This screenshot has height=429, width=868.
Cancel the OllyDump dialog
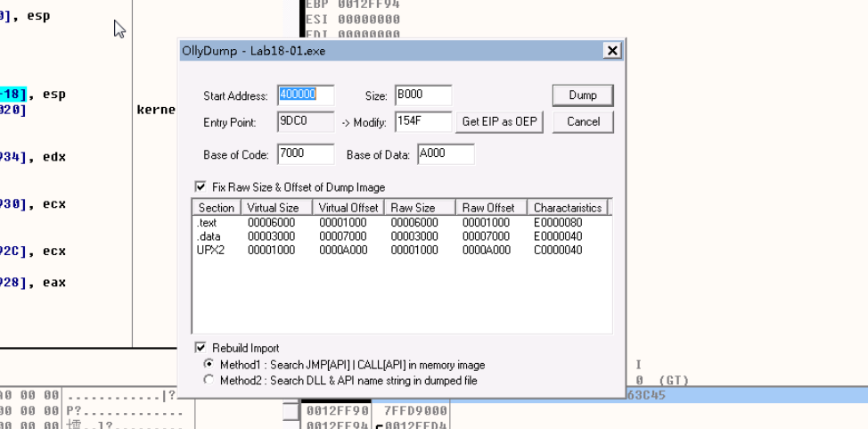[x=582, y=122]
